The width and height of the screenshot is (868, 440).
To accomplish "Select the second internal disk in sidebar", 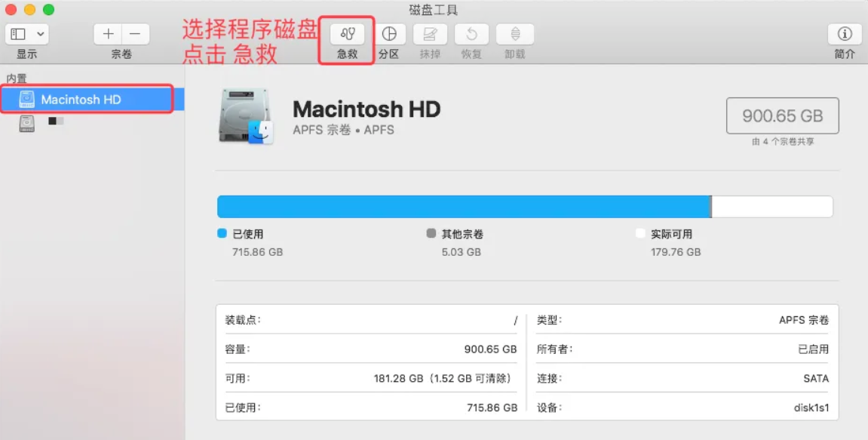I will [27, 122].
